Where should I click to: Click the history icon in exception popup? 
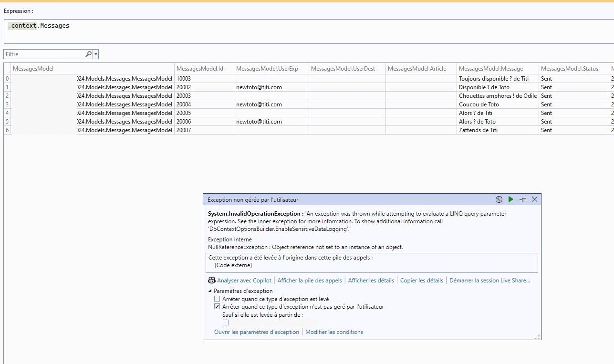pyautogui.click(x=499, y=199)
